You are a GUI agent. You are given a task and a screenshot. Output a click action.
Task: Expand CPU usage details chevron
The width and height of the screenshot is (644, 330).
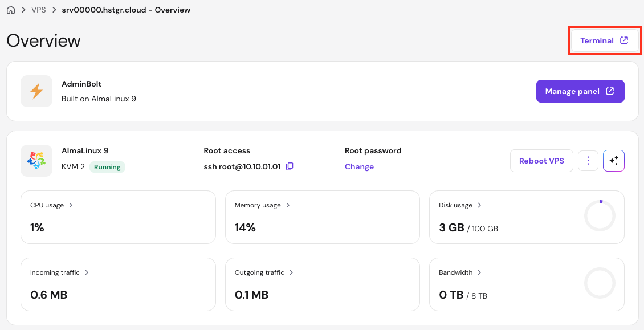pos(71,205)
